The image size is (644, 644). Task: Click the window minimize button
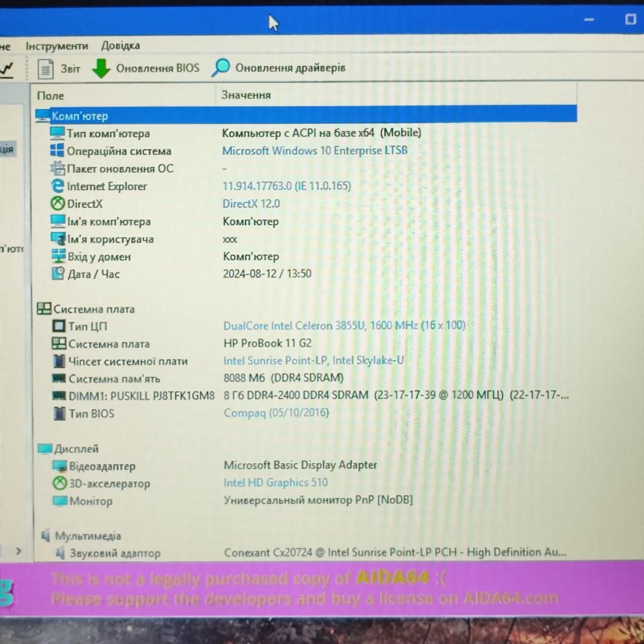click(589, 20)
